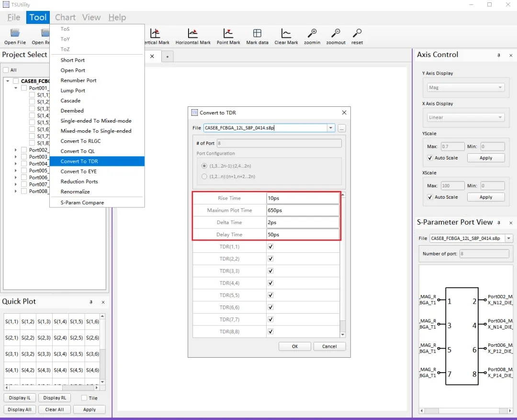The image size is (517, 420).
Task: Select the Point Mark tool
Action: coord(228,34)
